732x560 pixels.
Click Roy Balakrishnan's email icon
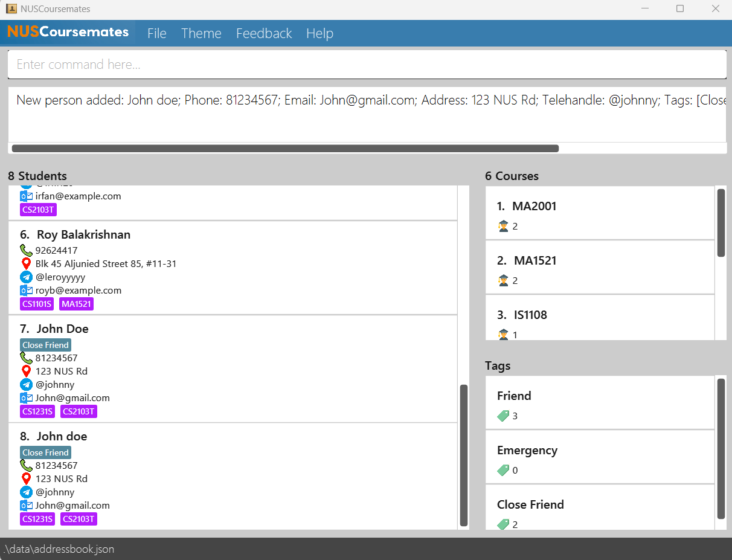(x=26, y=290)
